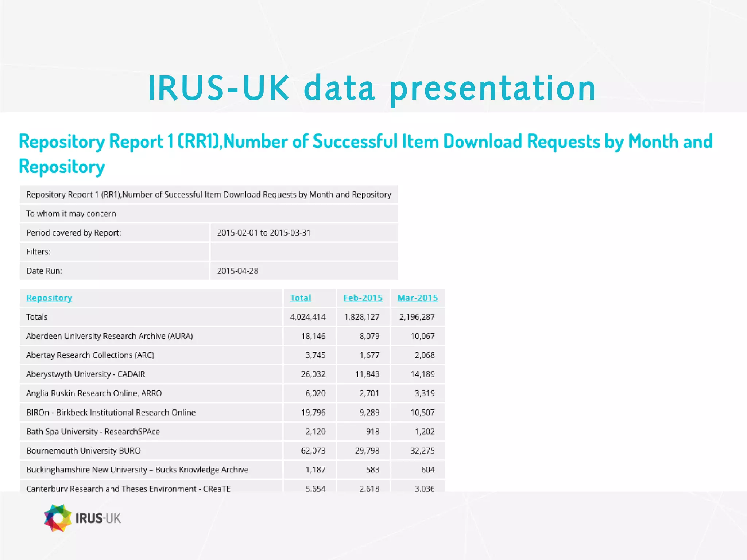Click Mar-2015 total 2,196,287

417,317
